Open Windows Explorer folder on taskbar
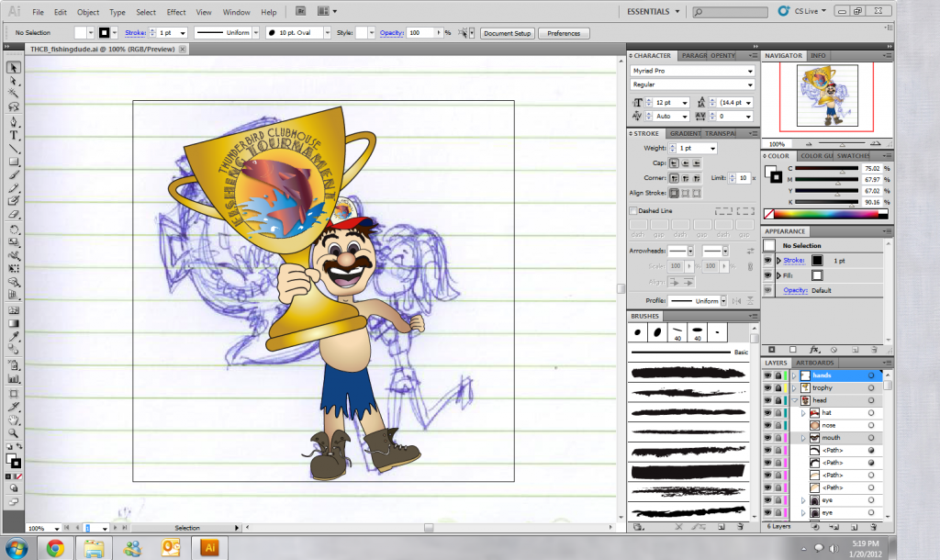Screen dimensions: 940x560 pos(94,547)
